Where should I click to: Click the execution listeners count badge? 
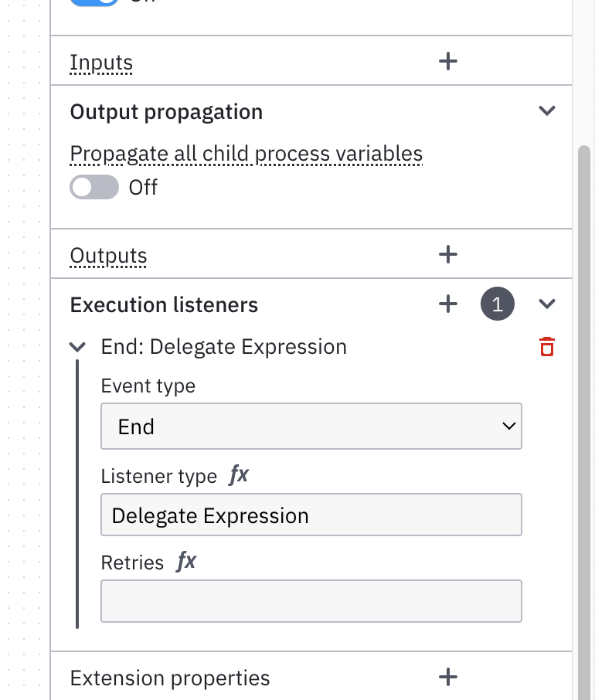[x=497, y=304]
